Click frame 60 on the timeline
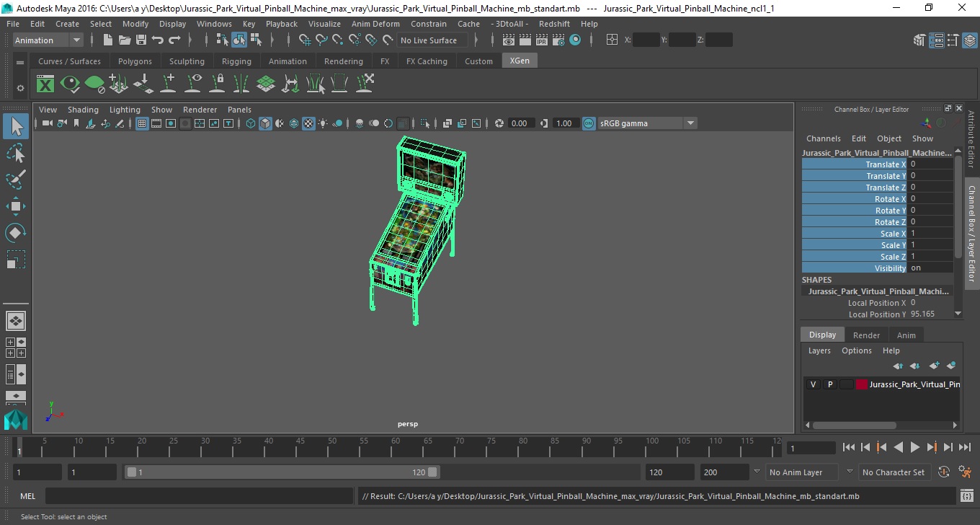This screenshot has width=980, height=525. pyautogui.click(x=395, y=447)
